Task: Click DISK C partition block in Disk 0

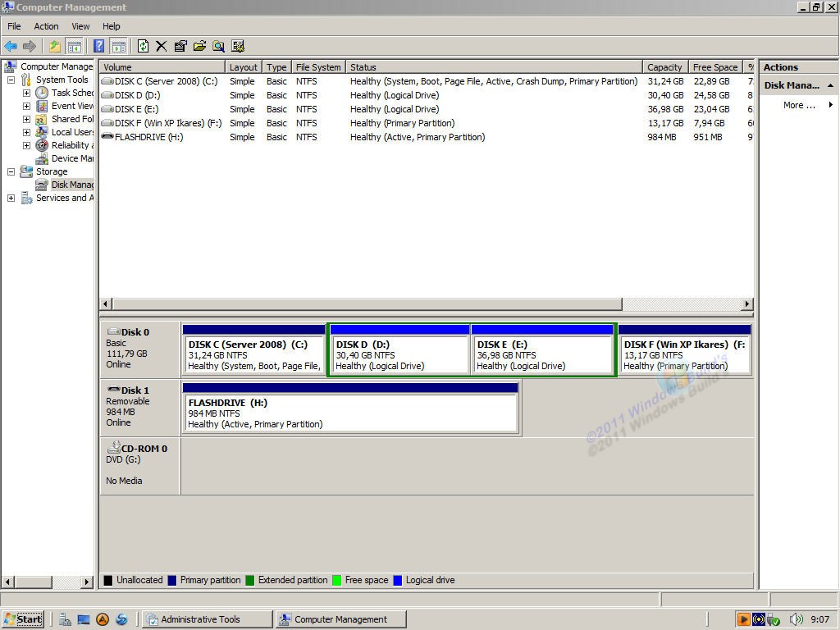Action: point(254,349)
